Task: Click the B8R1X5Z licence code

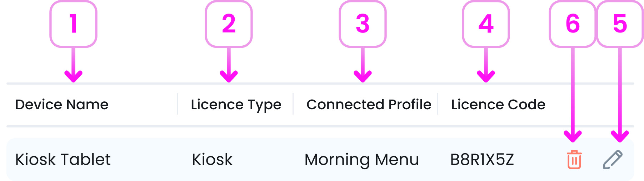Action: (482, 160)
